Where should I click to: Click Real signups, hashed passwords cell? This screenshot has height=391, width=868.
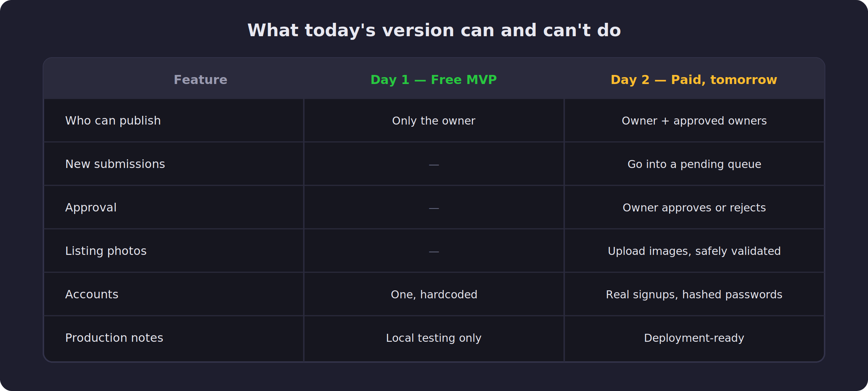[694, 294]
